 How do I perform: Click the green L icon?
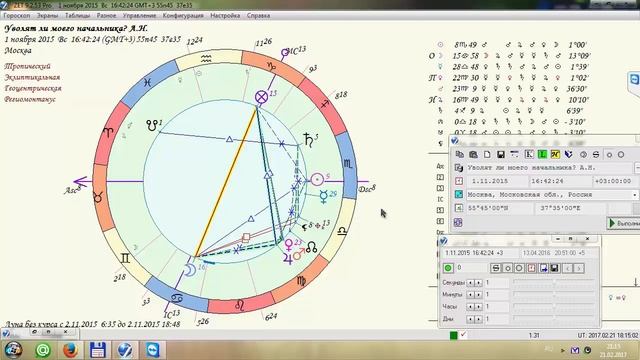(542, 154)
